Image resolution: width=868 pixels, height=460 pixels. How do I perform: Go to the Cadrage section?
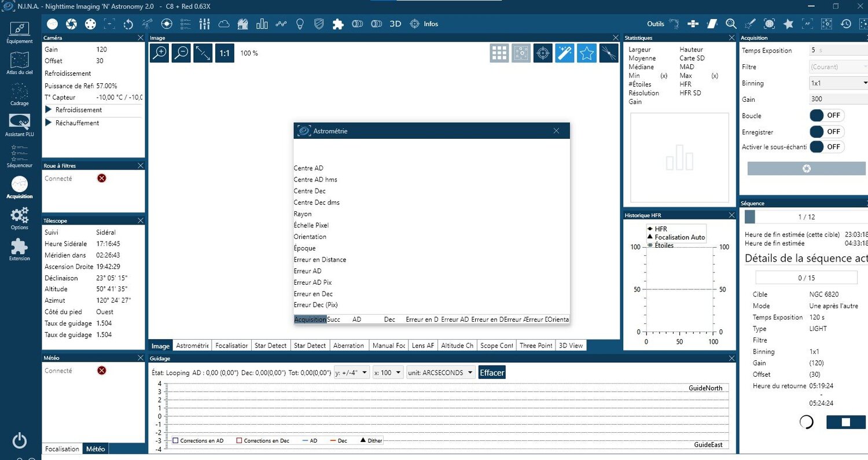(20, 95)
